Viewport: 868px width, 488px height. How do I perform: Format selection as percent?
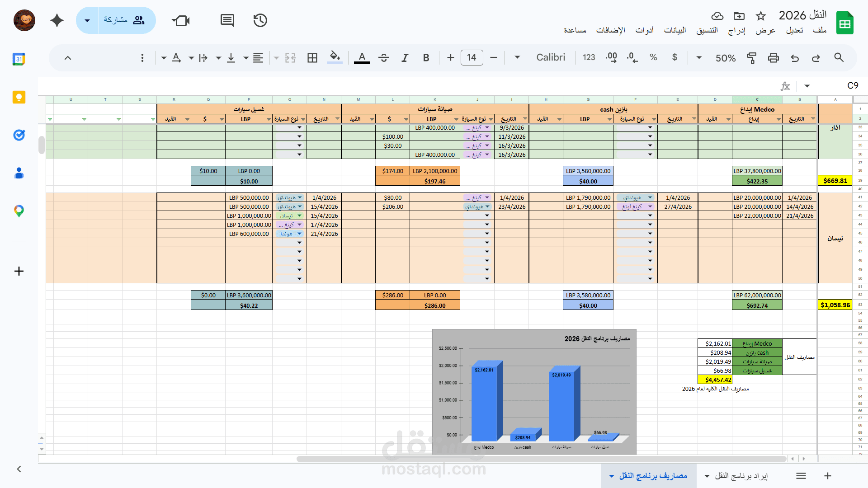tap(653, 57)
